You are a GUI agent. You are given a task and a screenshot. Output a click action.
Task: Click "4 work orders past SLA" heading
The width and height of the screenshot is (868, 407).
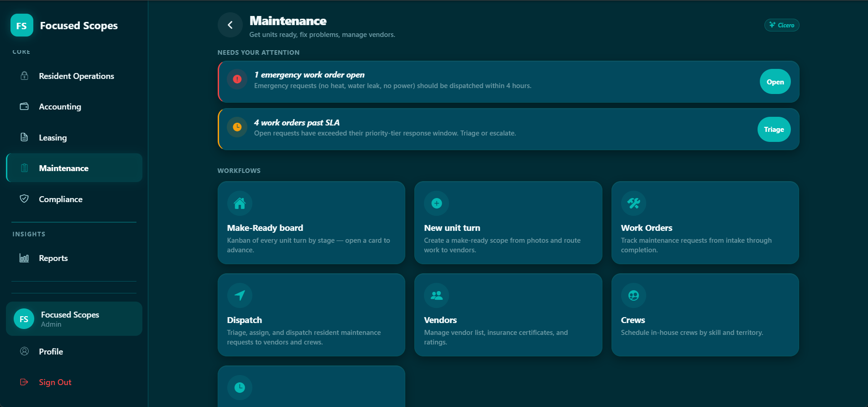coord(297,122)
